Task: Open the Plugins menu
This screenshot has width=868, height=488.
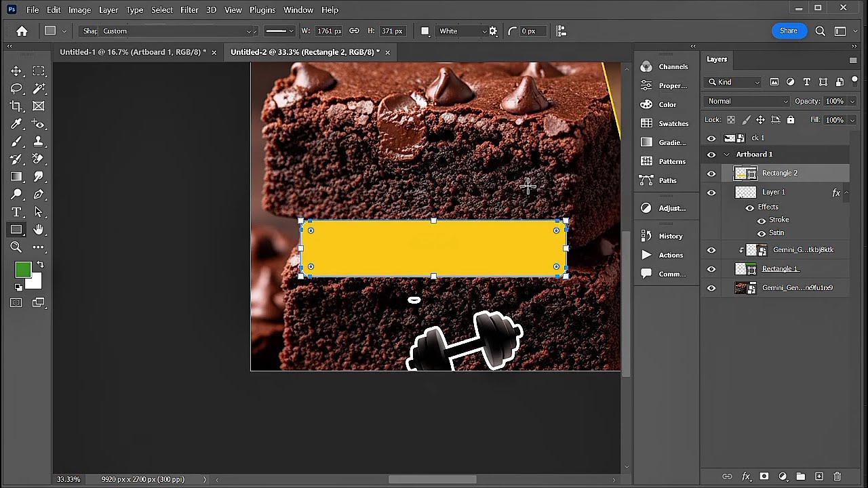Action: pos(262,10)
